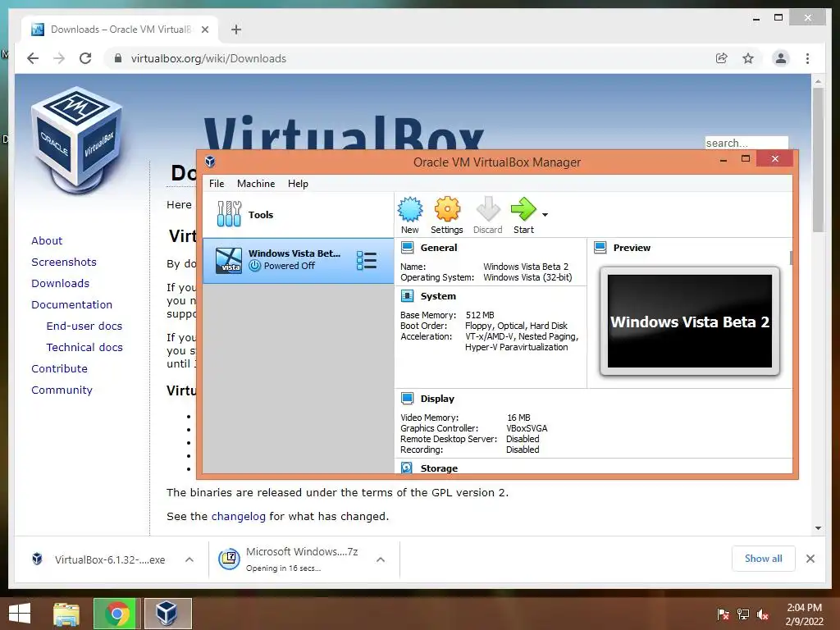Click the VirtualBox title bar cube icon
The width and height of the screenshot is (840, 630).
click(210, 162)
